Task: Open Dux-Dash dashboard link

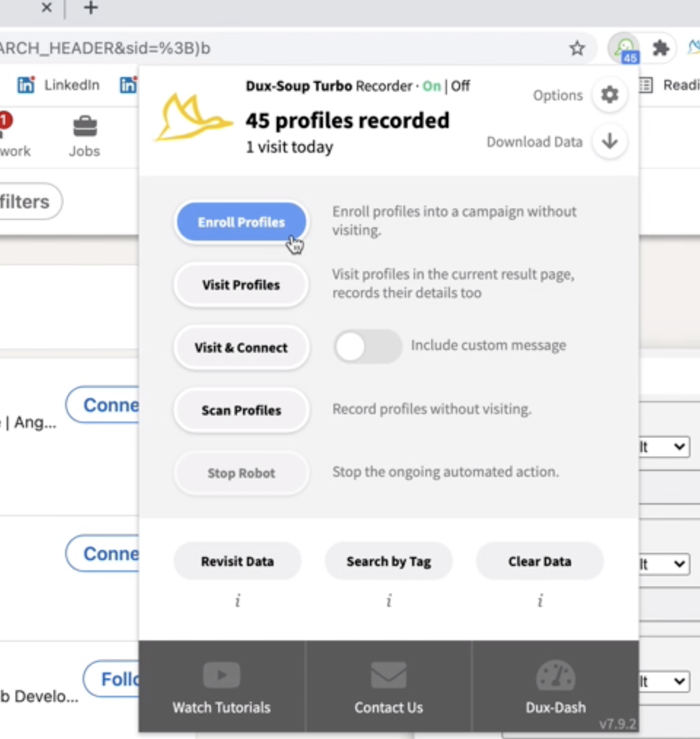Action: tap(555, 686)
